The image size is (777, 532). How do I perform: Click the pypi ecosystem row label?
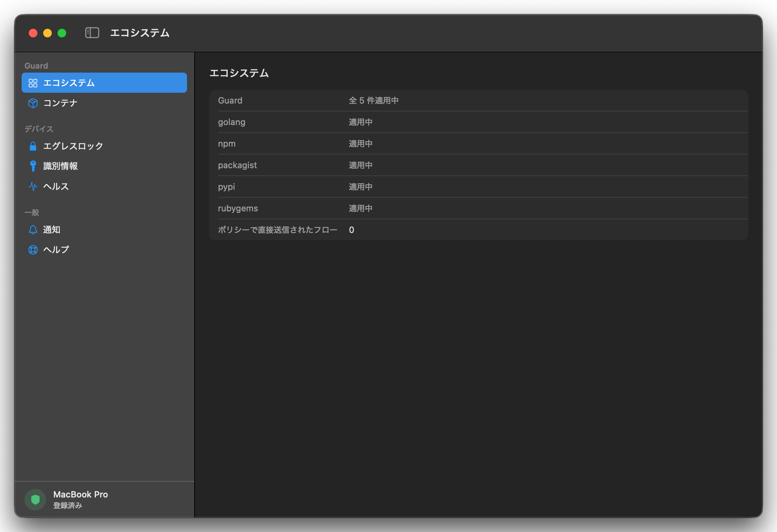point(226,187)
